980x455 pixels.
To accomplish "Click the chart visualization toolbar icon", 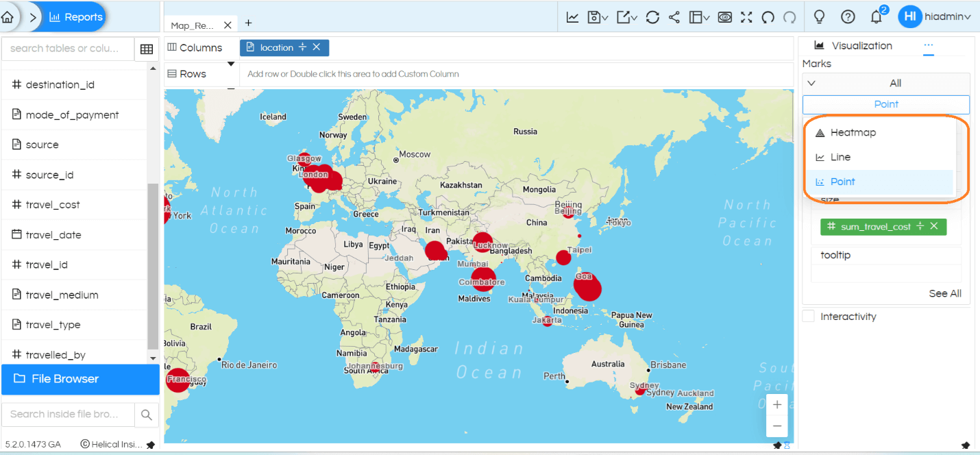I will (573, 17).
